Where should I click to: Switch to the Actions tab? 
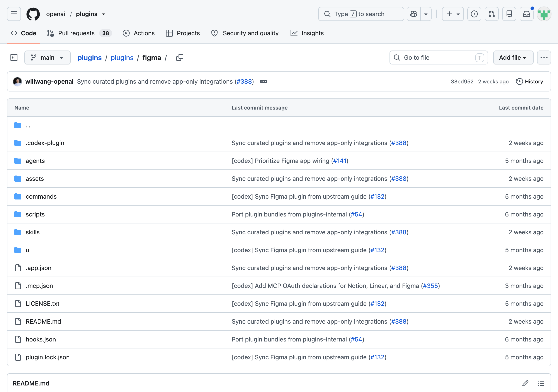coord(139,33)
